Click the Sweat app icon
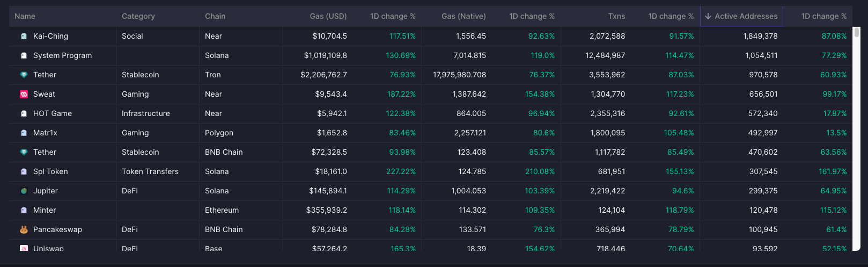This screenshot has height=267, width=868. click(24, 94)
